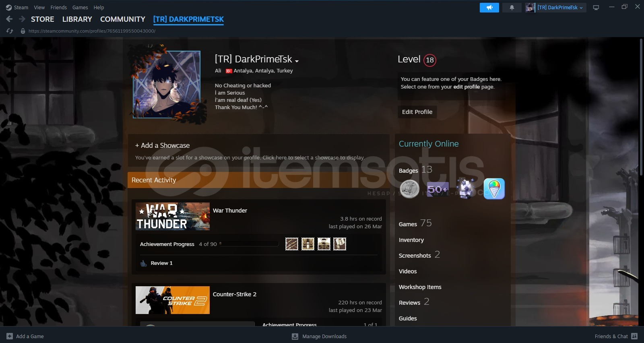This screenshot has height=343, width=644.
Task: Open the white character badge
Action: (x=466, y=188)
